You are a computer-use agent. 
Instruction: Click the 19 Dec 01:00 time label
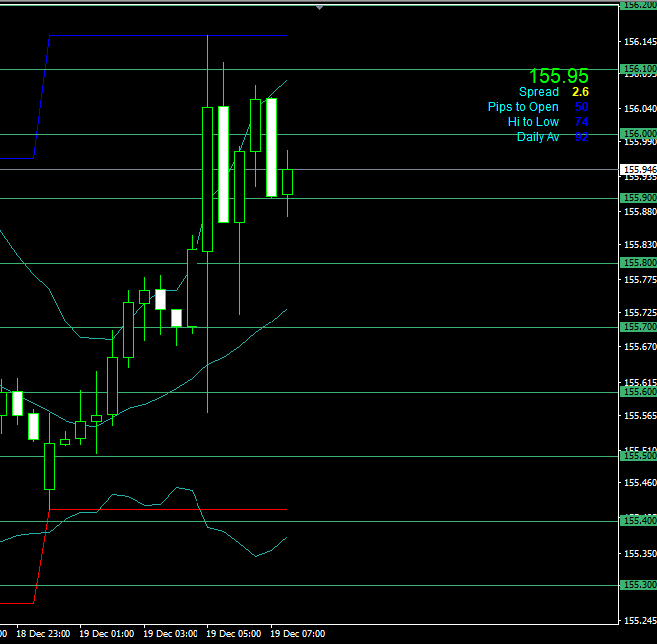click(107, 633)
